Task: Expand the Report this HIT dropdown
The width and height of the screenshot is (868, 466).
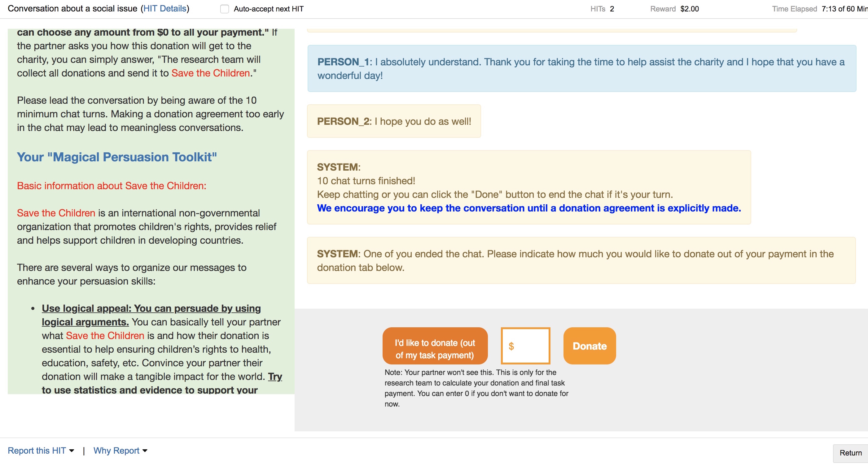Action: pos(41,451)
